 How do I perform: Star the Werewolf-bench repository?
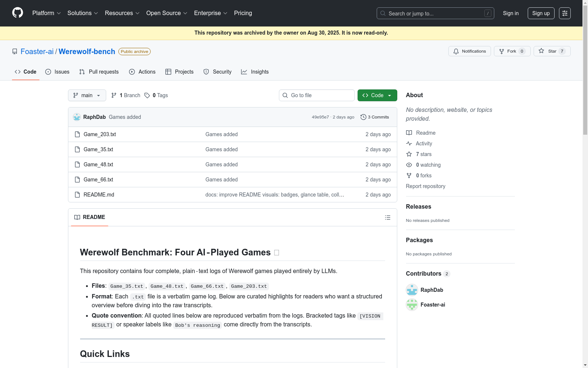click(552, 51)
